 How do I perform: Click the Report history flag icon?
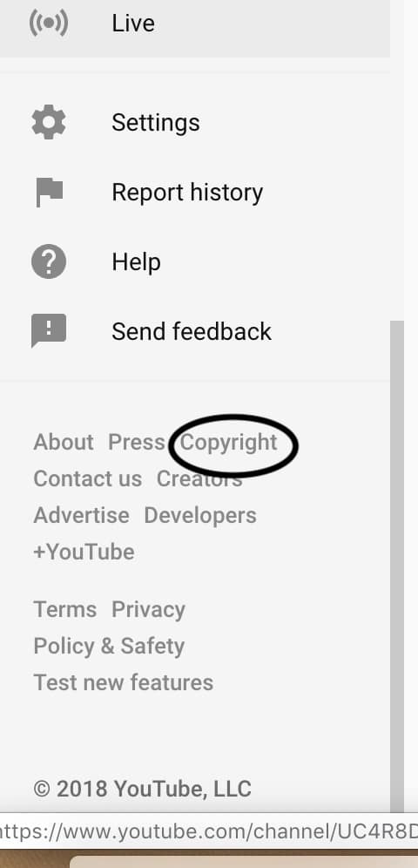coord(50,193)
